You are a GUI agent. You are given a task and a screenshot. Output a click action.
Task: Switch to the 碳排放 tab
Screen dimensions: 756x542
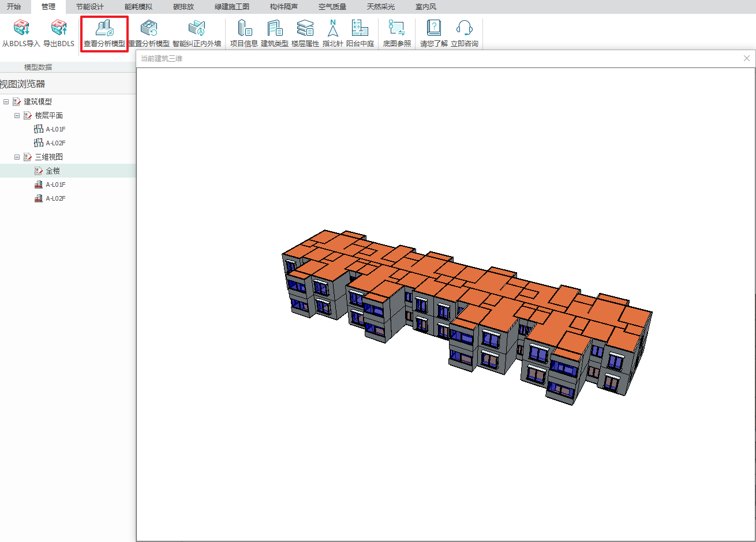pyautogui.click(x=184, y=7)
